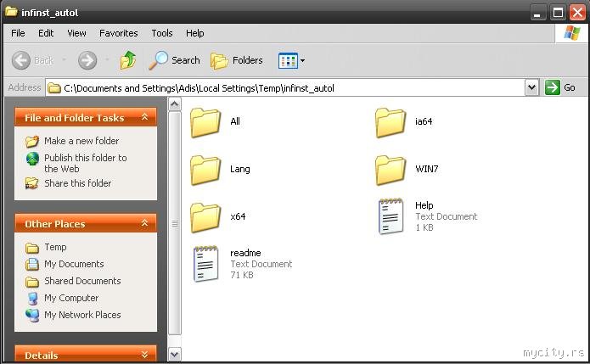Click the task pane scroll up arrow
The width and height of the screenshot is (590, 364).
point(175,104)
